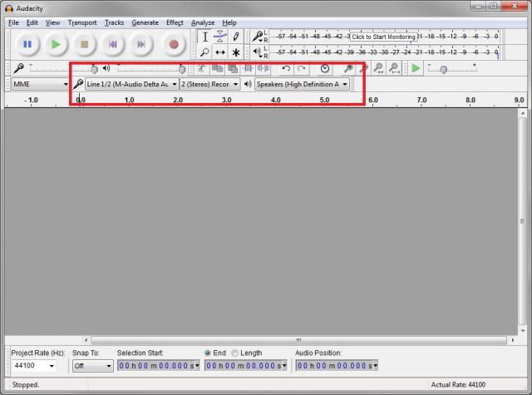Click the Fit Project zoom icon
Image resolution: width=532 pixels, height=395 pixels.
tap(394, 68)
